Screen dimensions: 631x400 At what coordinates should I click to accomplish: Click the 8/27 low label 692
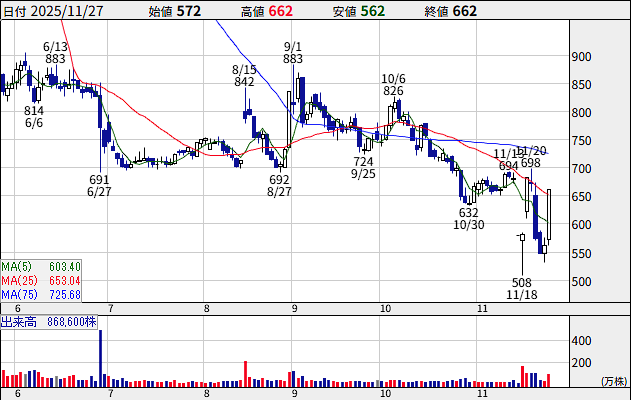pyautogui.click(x=279, y=179)
